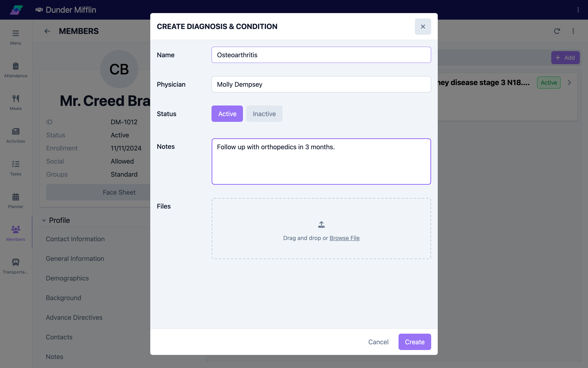
Task: Open the Planner calendar icon
Action: click(16, 197)
